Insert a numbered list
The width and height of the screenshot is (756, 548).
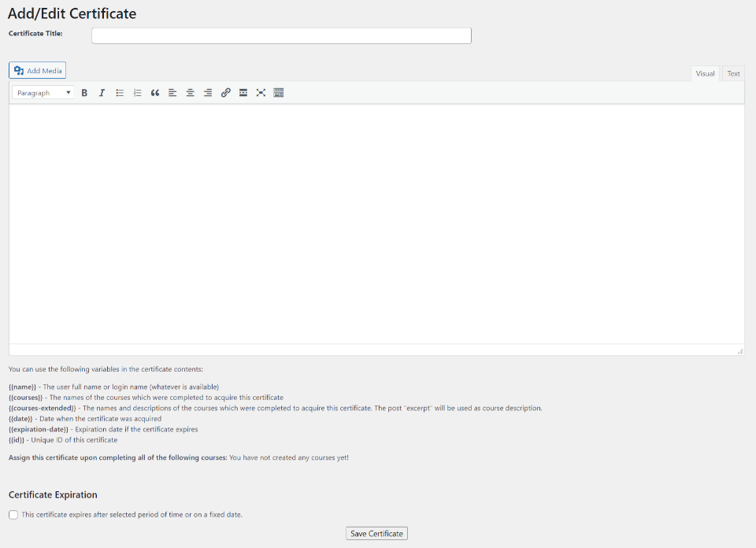[x=137, y=93]
